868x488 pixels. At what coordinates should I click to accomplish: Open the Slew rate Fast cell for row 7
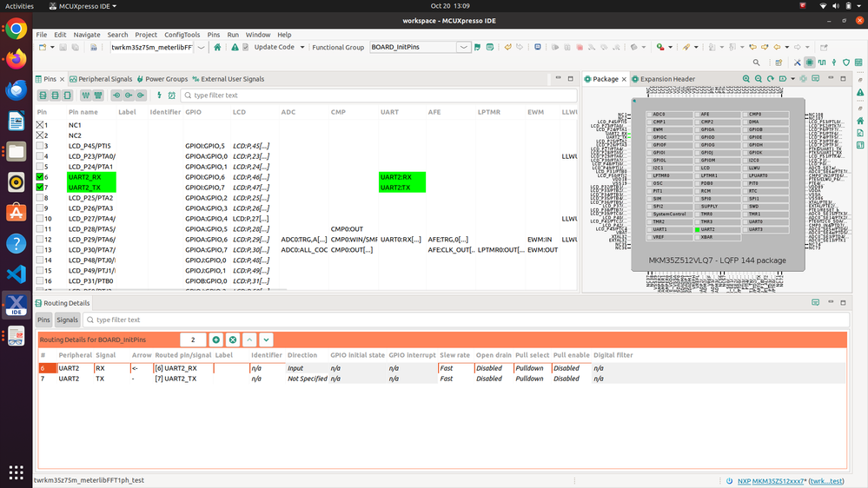455,379
